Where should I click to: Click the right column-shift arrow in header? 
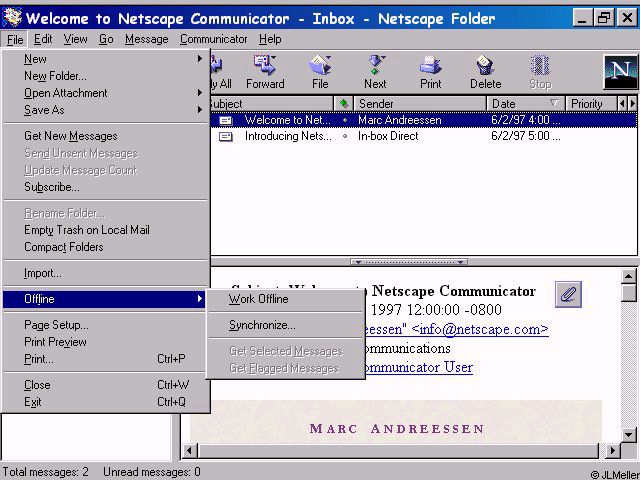coord(633,104)
